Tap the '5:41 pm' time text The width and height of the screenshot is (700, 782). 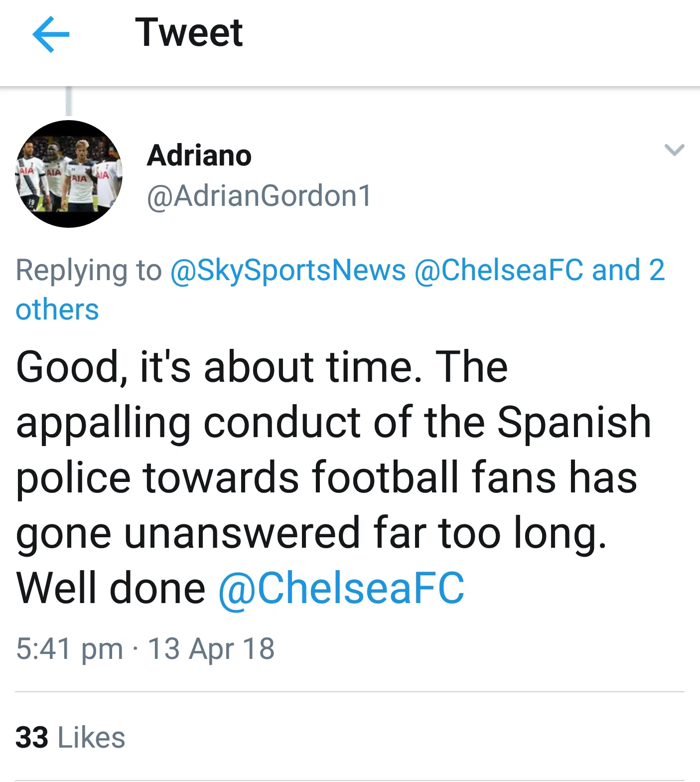[x=71, y=648]
